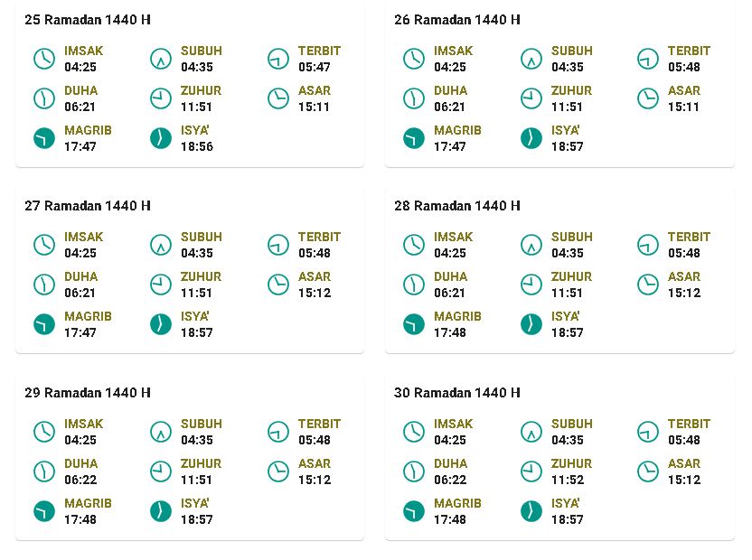Click Duha time 06:22 on 29 Ramadan
Image resolution: width=752 pixels, height=560 pixels.
pos(80,480)
